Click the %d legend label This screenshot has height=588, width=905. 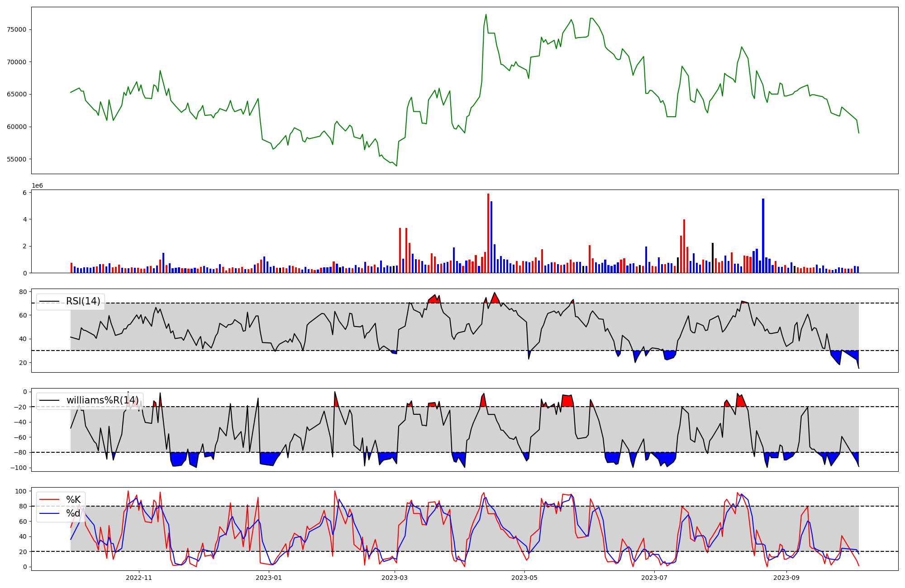[73, 513]
